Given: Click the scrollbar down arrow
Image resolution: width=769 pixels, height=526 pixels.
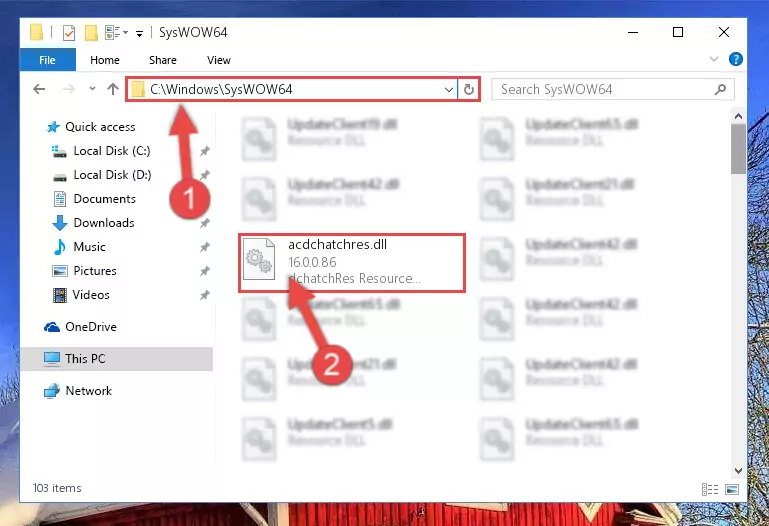Looking at the screenshot, I should (x=738, y=471).
